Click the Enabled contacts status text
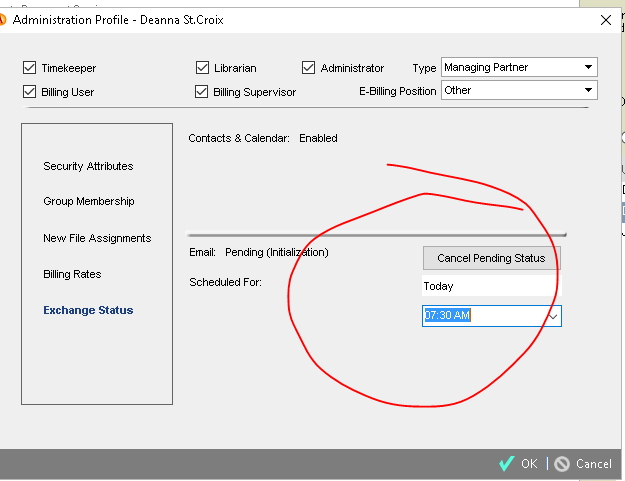 (318, 138)
